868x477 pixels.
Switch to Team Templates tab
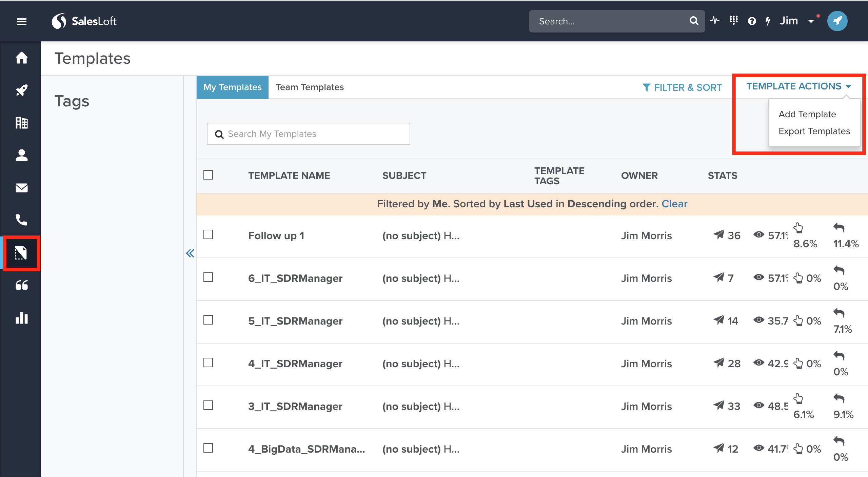pos(309,87)
